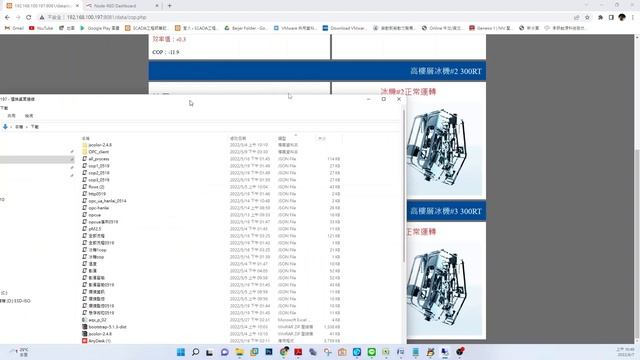640x360 pixels.
Task: Select the opc-hanlai file
Action: [x=98, y=208]
